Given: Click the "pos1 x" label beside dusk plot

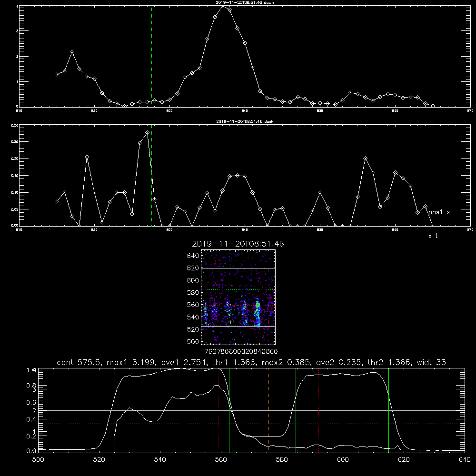Looking at the screenshot, I should pos(439,212).
